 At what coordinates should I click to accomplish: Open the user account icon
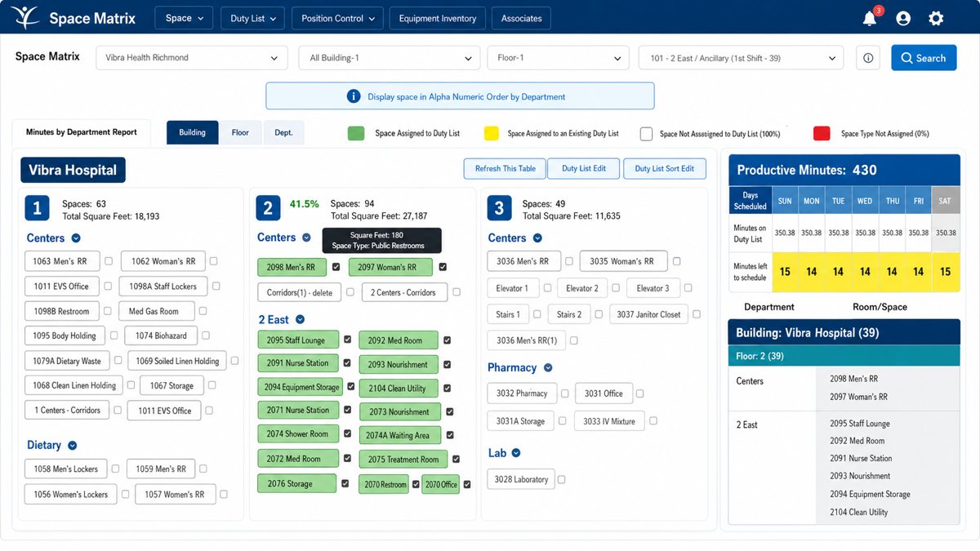(x=903, y=18)
